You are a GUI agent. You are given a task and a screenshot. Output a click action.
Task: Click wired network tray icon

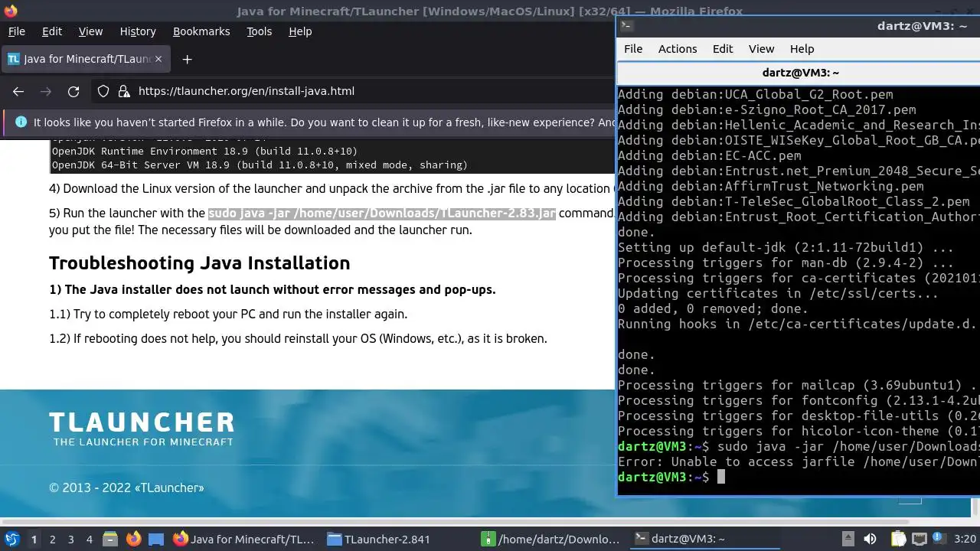(920, 539)
